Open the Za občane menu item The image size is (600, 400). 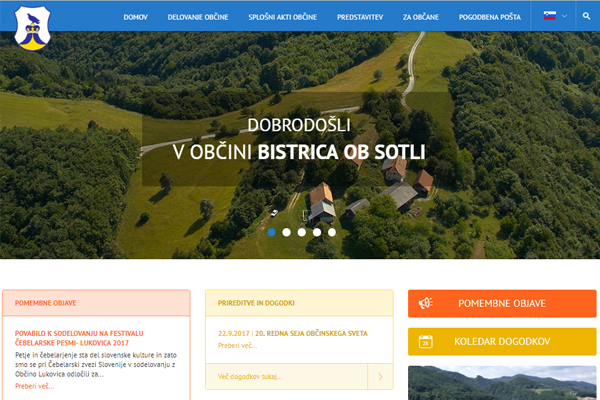(420, 17)
